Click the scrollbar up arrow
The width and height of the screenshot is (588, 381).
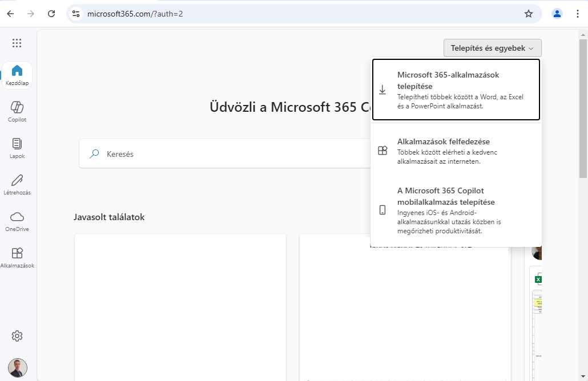583,35
